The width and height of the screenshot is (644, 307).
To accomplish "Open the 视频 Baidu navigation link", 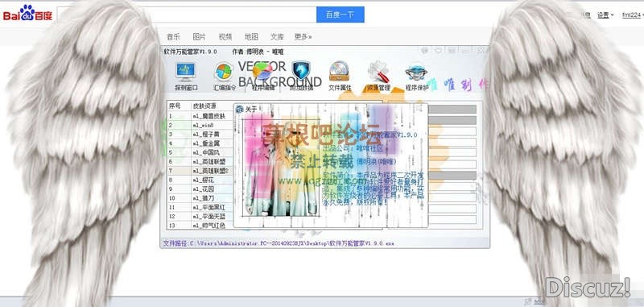I will (225, 36).
